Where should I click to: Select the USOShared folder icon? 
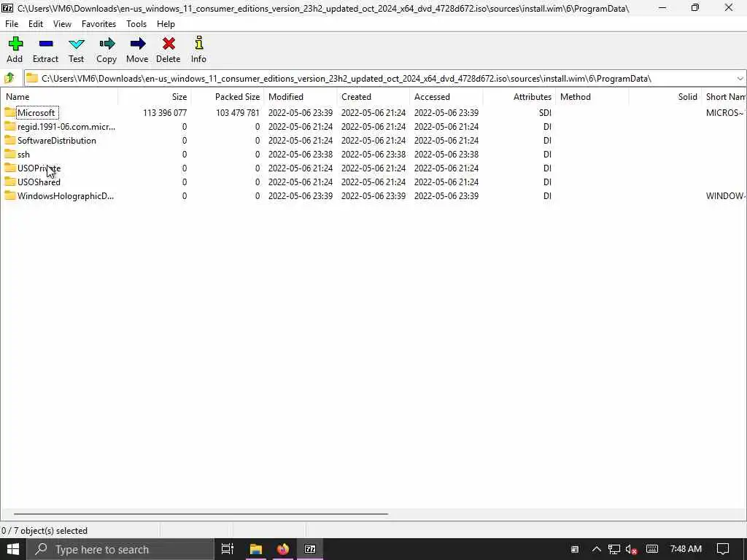pyautogui.click(x=10, y=182)
